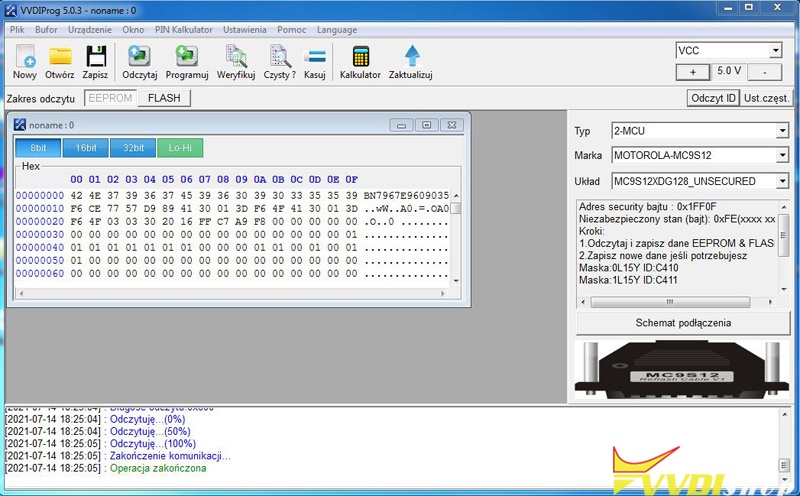Screen dimensions: 800x496
Task: Expand the Typ 2-MCU dropdown
Action: point(782,131)
